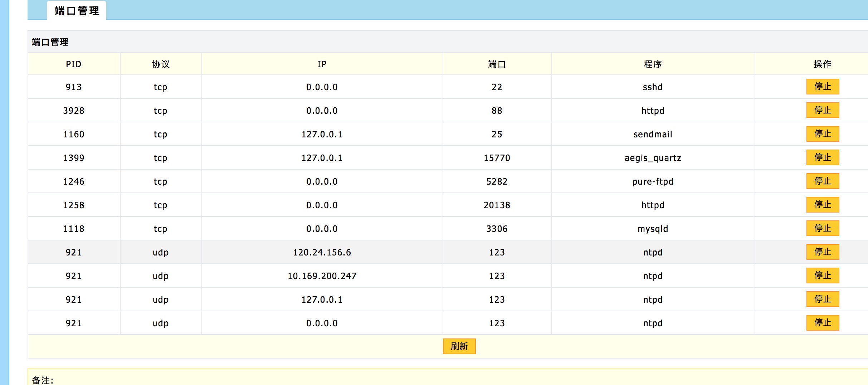Viewport: 868px width, 385px height.
Task: Click the IP column header
Action: coord(322,64)
